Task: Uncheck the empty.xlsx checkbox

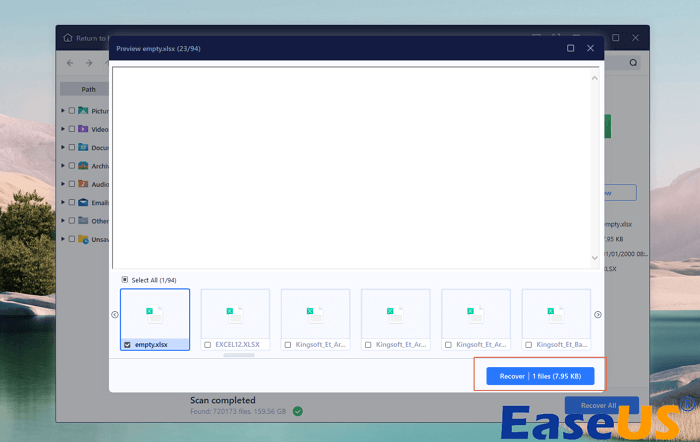Action: pyautogui.click(x=127, y=345)
